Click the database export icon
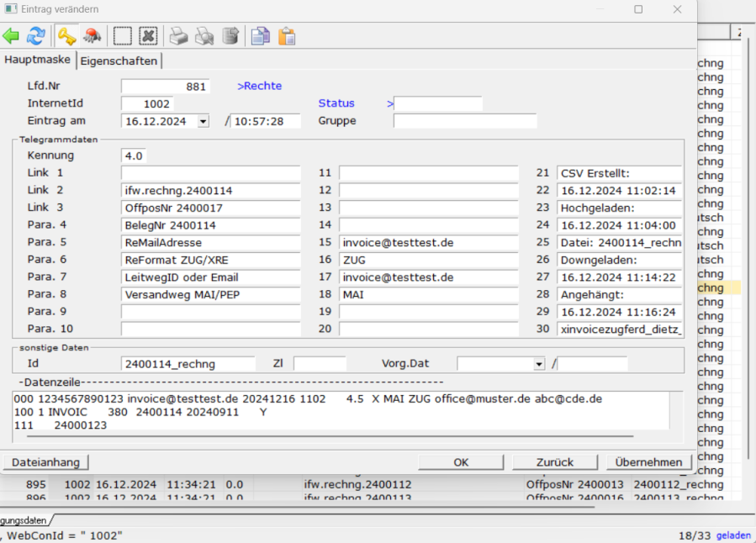Screen dimensions: 756x543 click(230, 36)
